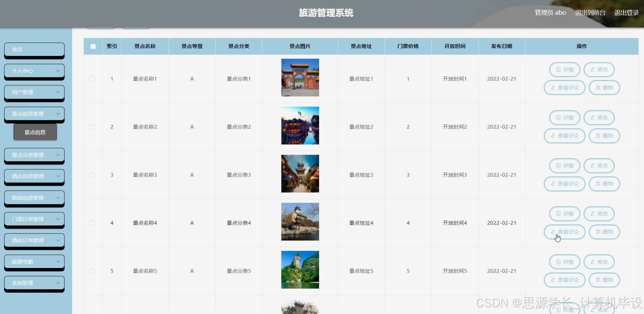This screenshot has height=314, width=644.
Task: Expand the 个人中心 sidebar menu
Action: pyautogui.click(x=34, y=71)
